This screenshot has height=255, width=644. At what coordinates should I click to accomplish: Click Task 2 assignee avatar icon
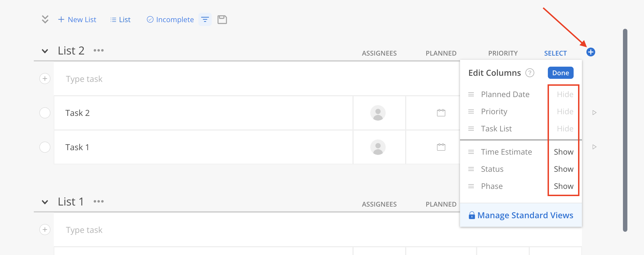(x=378, y=113)
